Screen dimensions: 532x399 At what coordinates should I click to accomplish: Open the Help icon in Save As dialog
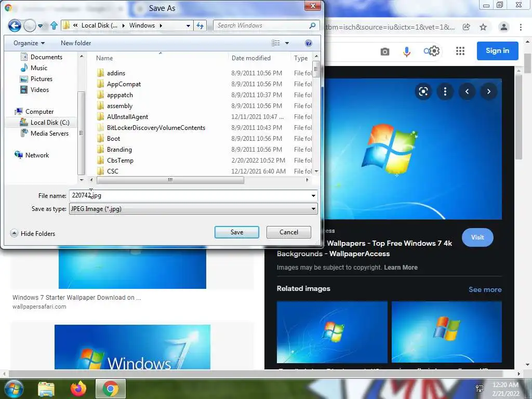[x=309, y=43]
